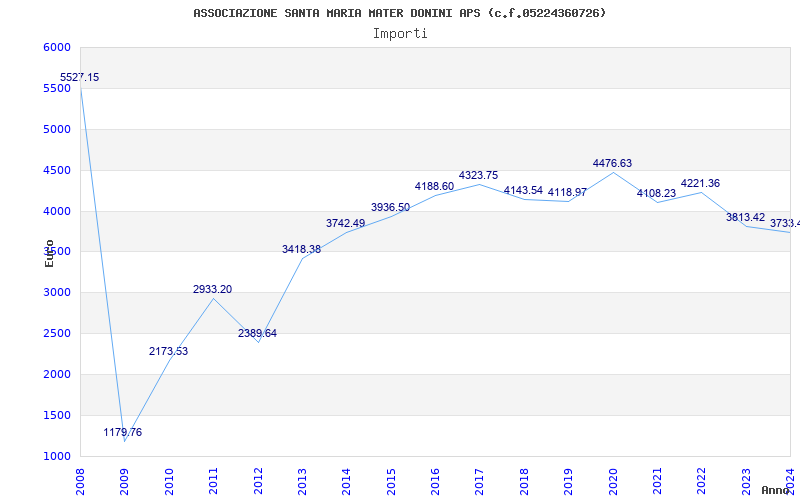Click the 2011 year tick label
This screenshot has width=800, height=500.
coord(213,482)
